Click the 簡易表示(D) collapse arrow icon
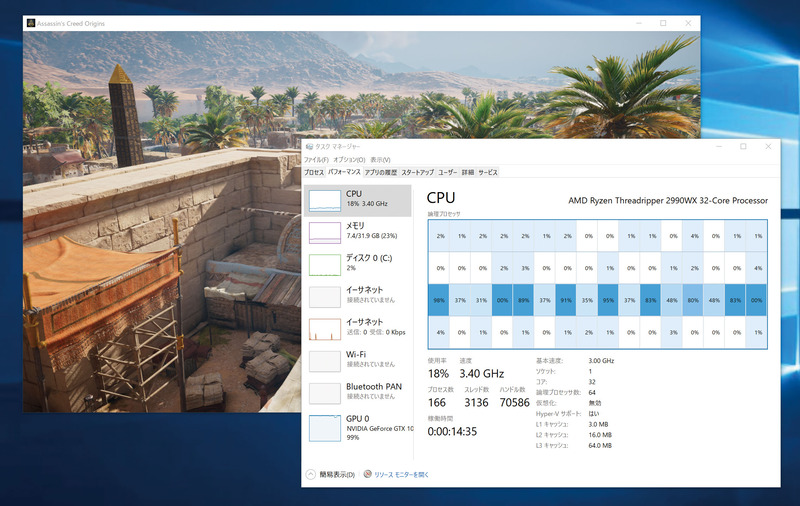 click(310, 474)
